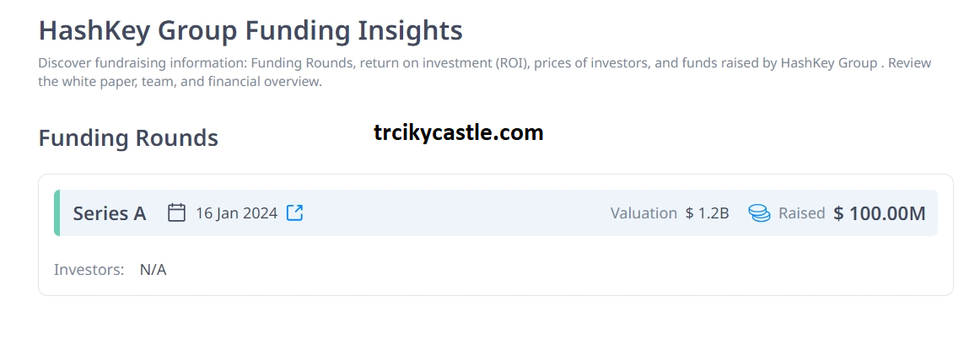The width and height of the screenshot is (980, 339).
Task: Click the Valuation label
Action: click(x=643, y=213)
